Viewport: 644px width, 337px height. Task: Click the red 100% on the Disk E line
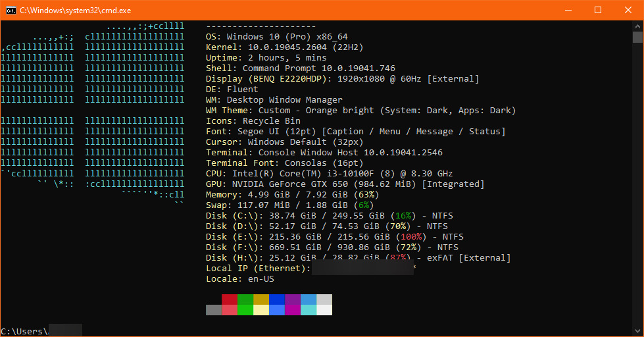(x=410, y=236)
